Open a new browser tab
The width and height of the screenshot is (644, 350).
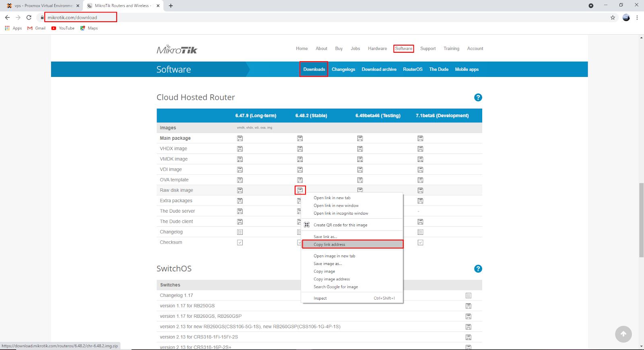171,6
